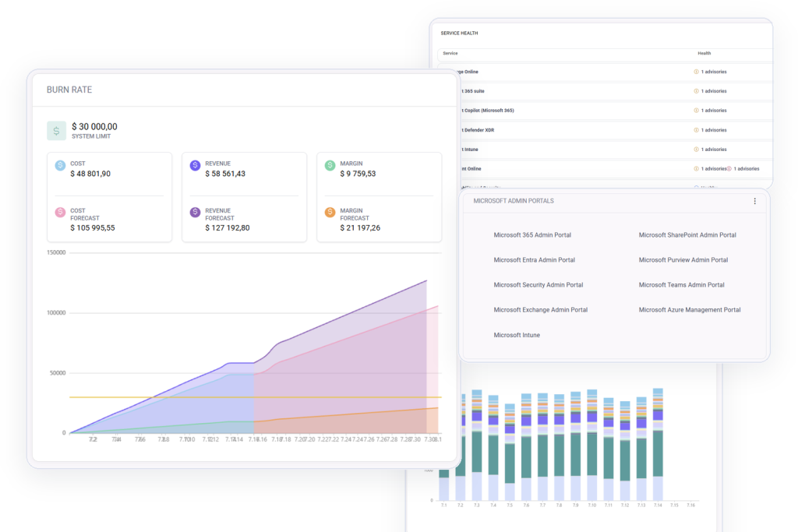
Task: Open Microsoft Entra Admin Portal link
Action: pos(535,260)
